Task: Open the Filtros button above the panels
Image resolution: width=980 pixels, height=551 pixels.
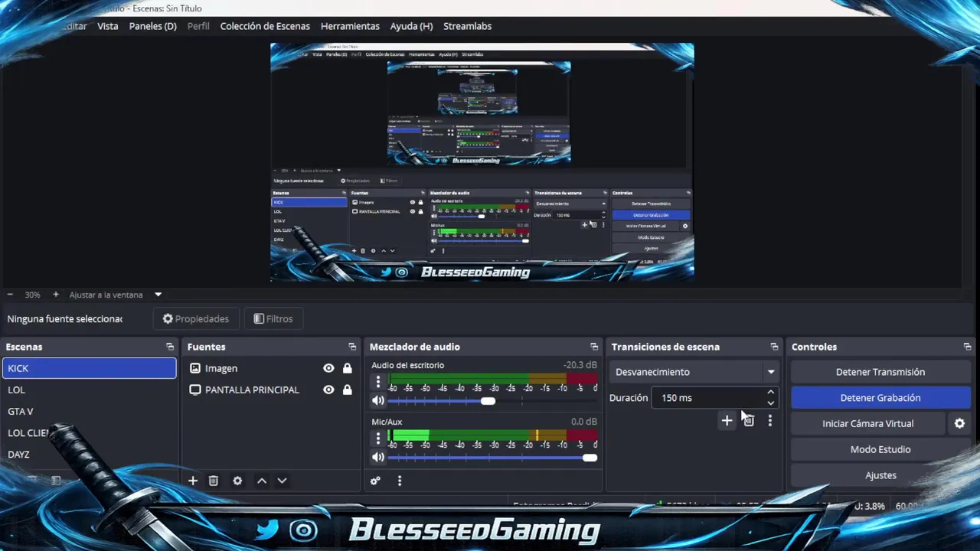Action: pos(273,318)
